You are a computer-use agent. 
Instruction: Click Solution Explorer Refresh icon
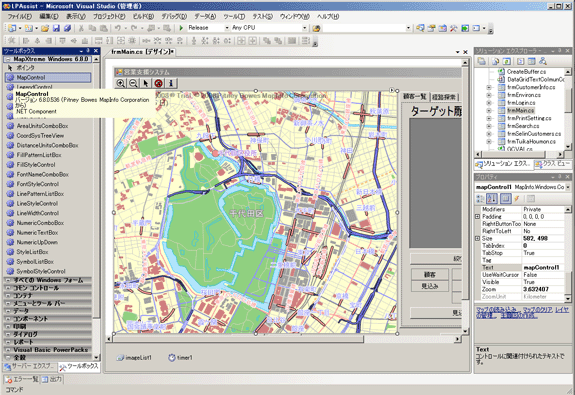[506, 61]
